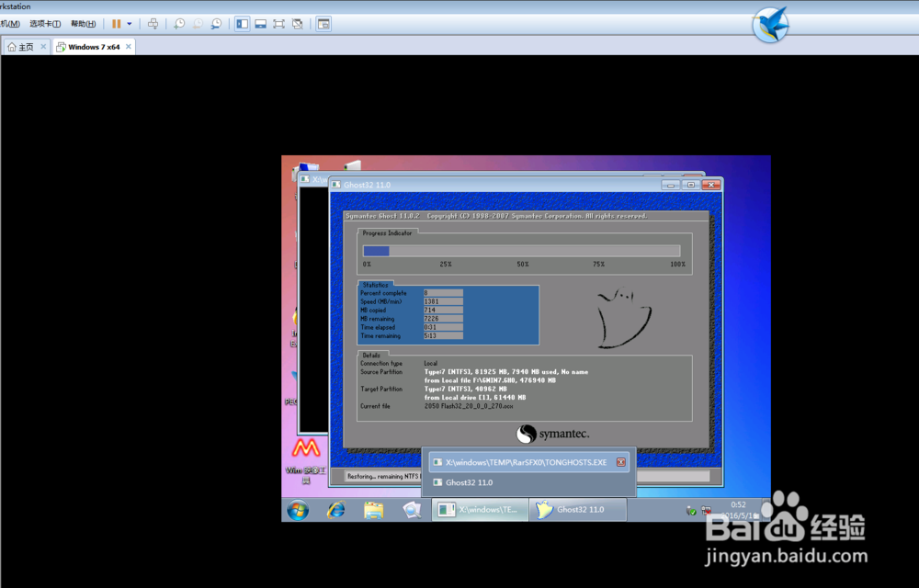Click the Ghost32 title bar icon
919x588 pixels.
click(335, 185)
